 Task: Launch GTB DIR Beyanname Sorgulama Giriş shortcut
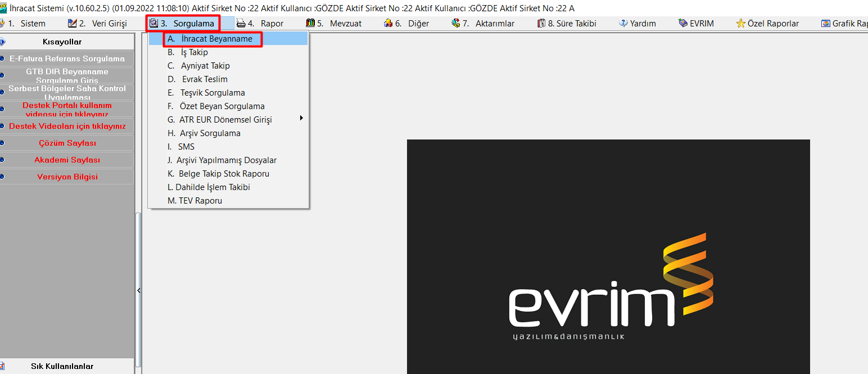tap(67, 75)
